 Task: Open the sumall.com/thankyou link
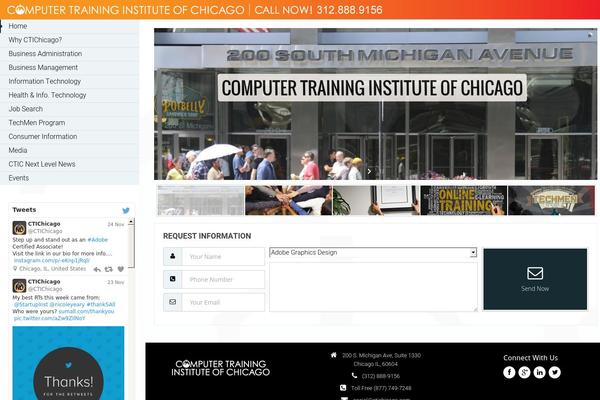pos(86,311)
